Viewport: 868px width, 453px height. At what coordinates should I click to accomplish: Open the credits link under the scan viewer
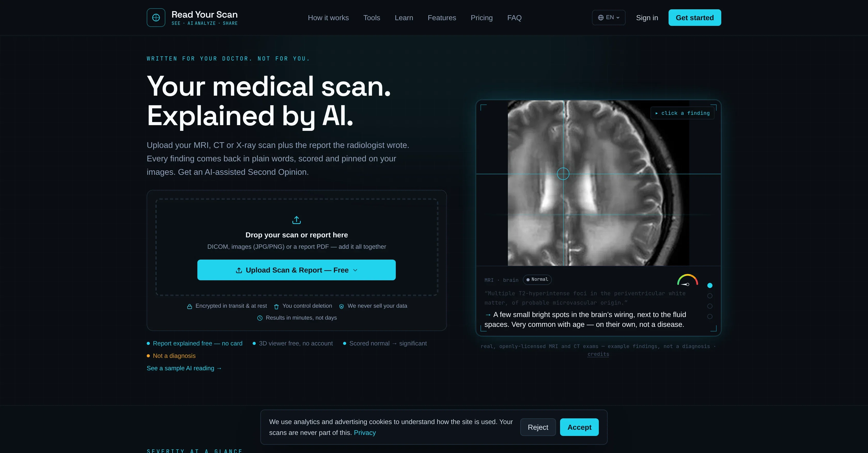pyautogui.click(x=598, y=354)
